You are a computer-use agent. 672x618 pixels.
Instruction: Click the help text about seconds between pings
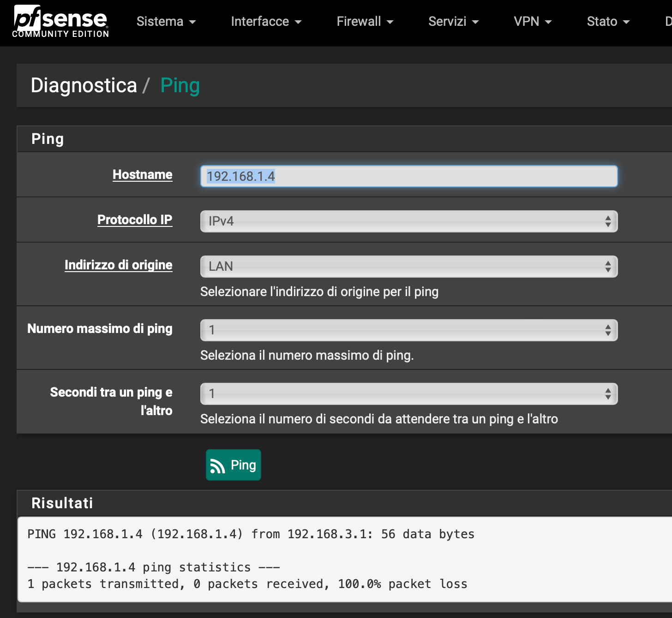coord(379,419)
